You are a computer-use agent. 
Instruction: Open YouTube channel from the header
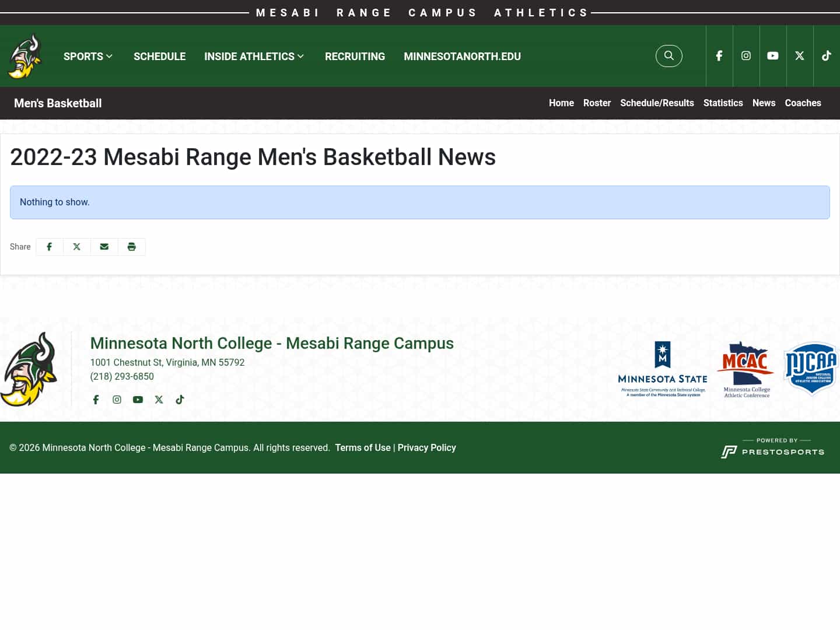[773, 56]
